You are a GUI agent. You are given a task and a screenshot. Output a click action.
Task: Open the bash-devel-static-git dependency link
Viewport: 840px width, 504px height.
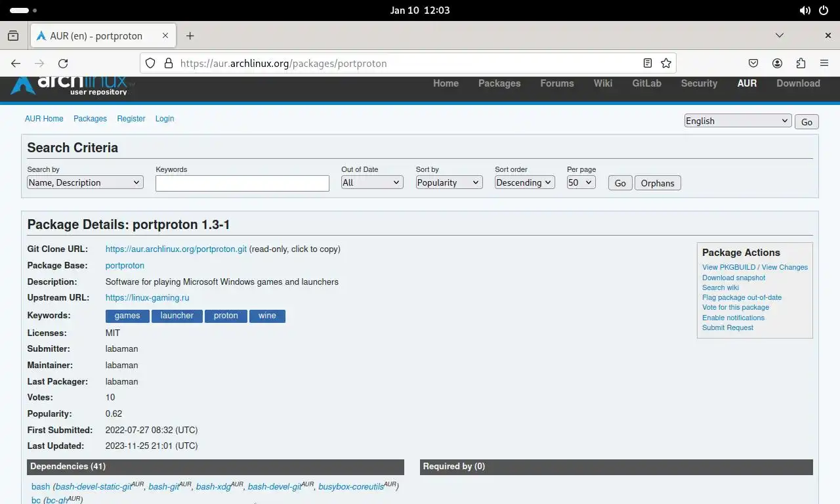tap(93, 487)
